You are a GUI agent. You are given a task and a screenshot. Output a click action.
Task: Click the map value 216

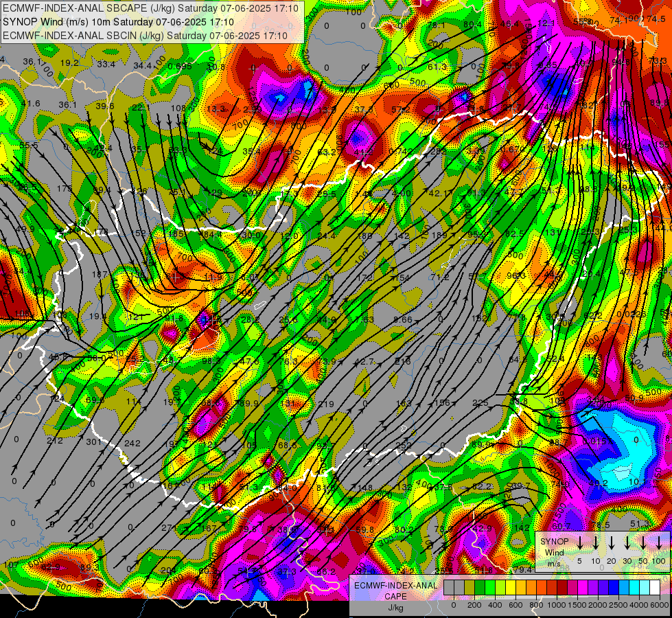click(x=403, y=362)
